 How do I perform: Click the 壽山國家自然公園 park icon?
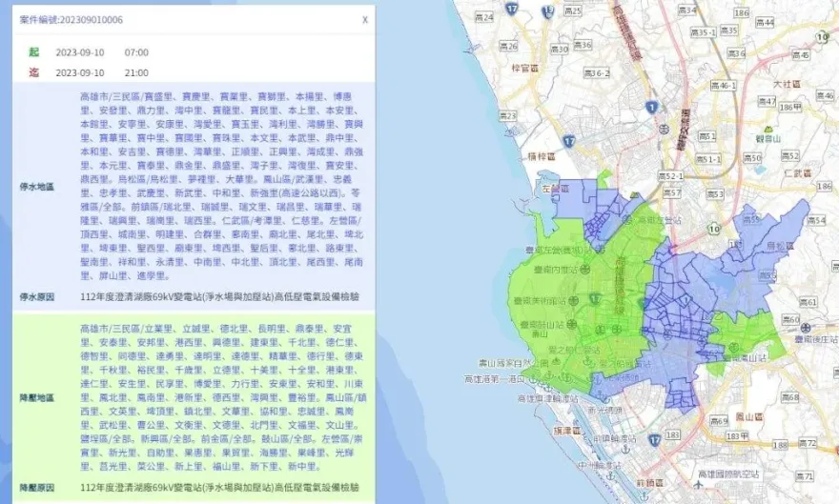557,362
